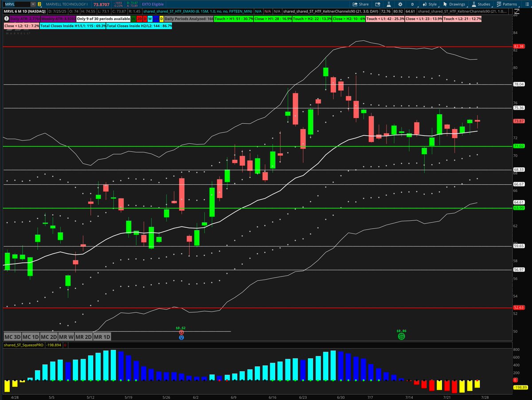The image size is (532, 400).
Task: Click the 78.04 price level label
Action: click(x=518, y=84)
